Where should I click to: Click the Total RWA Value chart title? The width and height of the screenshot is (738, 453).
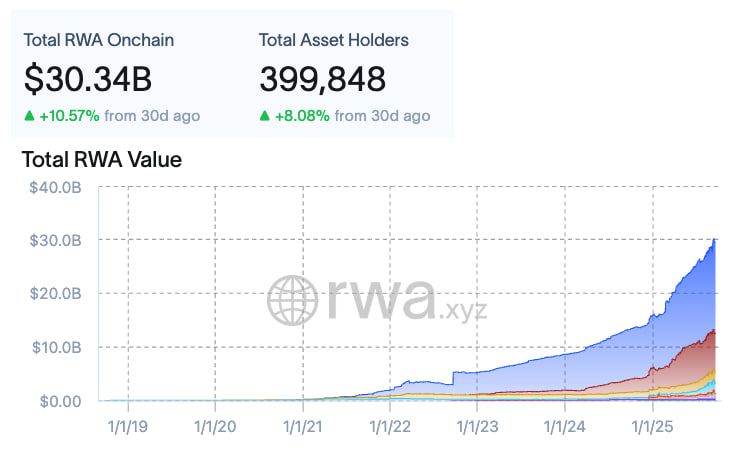(x=101, y=159)
